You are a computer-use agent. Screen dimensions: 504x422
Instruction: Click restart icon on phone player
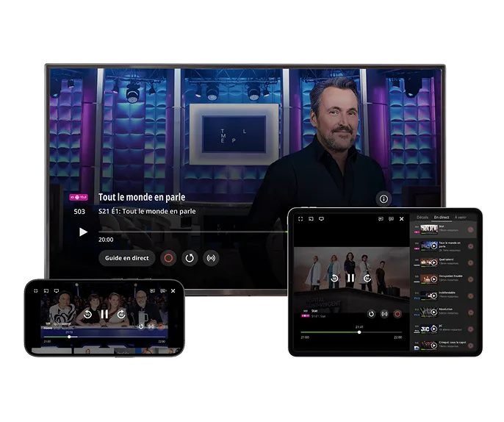141,326
